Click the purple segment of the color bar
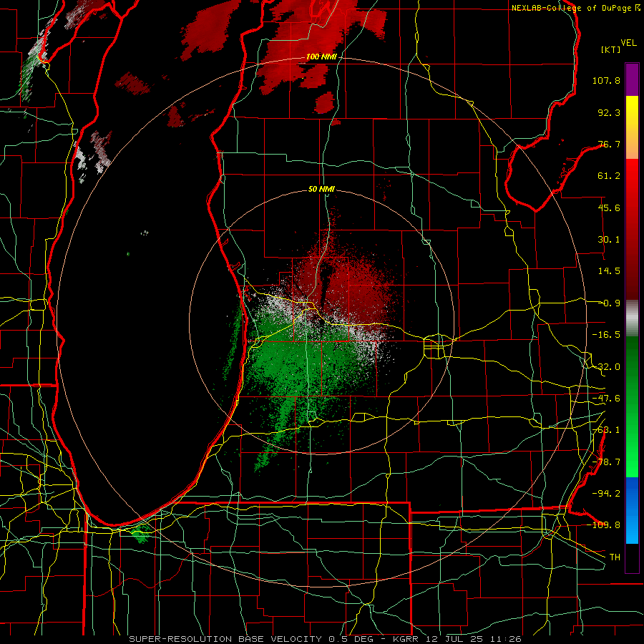This screenshot has width=644, height=644. pyautogui.click(x=632, y=80)
